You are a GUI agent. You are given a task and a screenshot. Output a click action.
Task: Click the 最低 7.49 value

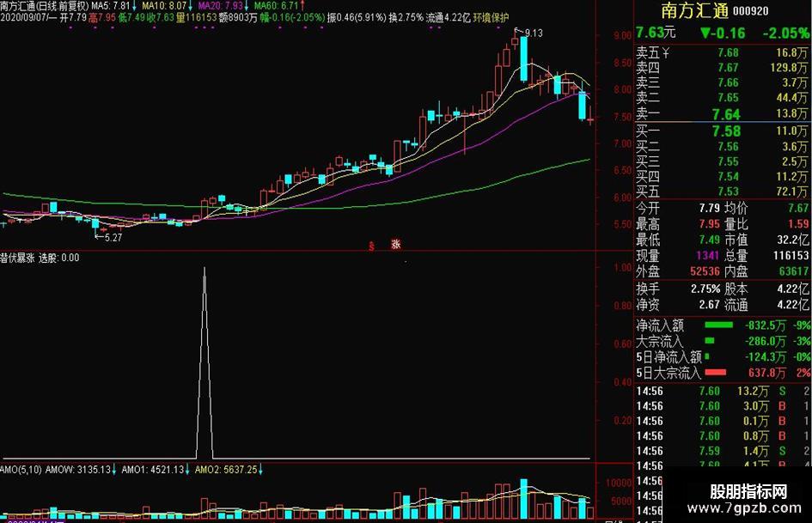709,240
